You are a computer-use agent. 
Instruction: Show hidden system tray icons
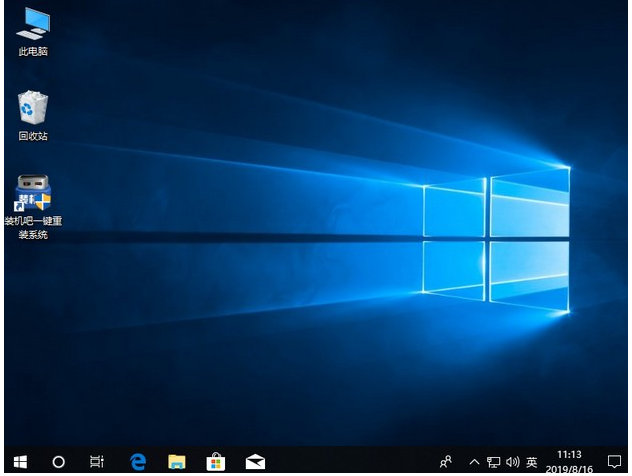tap(474, 462)
